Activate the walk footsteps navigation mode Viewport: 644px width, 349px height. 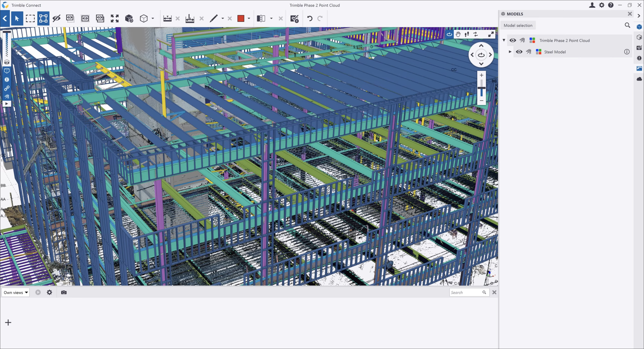point(467,34)
